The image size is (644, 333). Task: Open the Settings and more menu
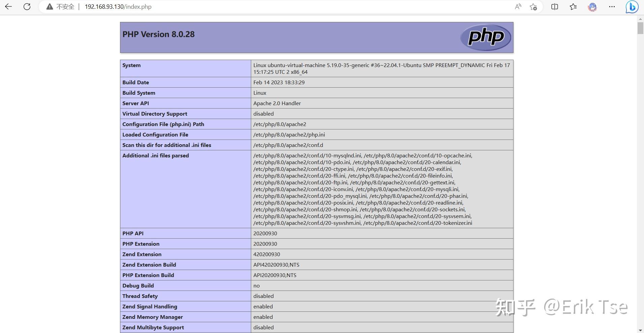point(612,6)
